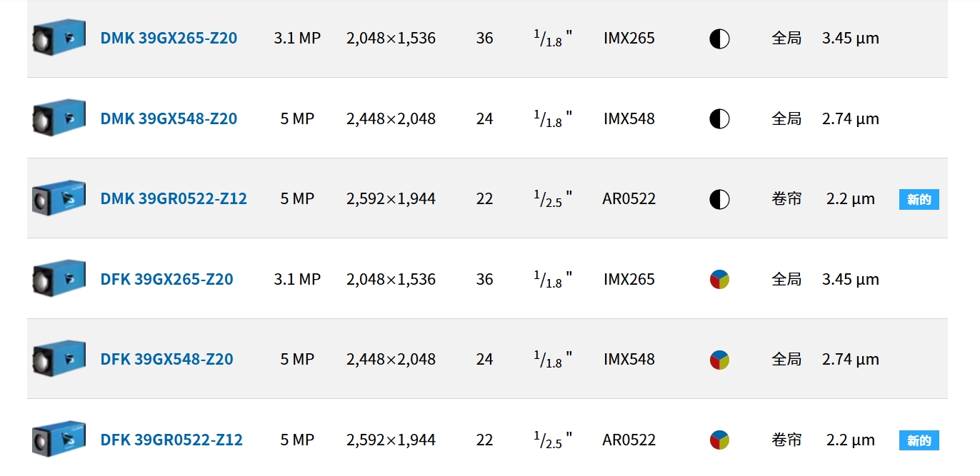Click the AR0522 sensor in DFK 39GR0522-Z12 row
The image size is (980, 476).
click(x=629, y=440)
